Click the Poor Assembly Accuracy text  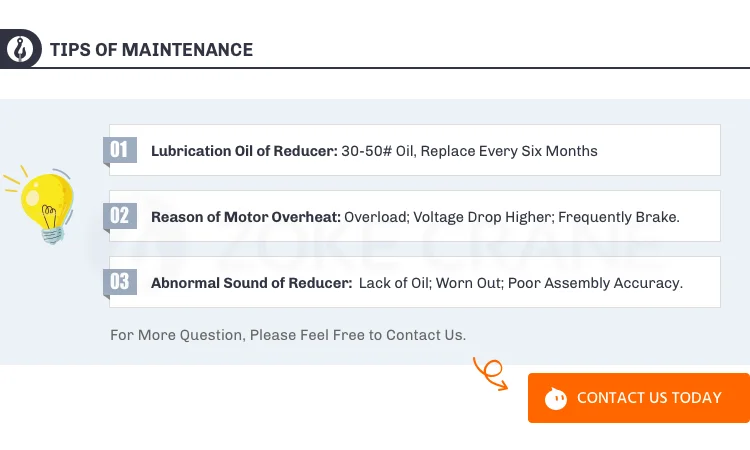click(x=595, y=283)
